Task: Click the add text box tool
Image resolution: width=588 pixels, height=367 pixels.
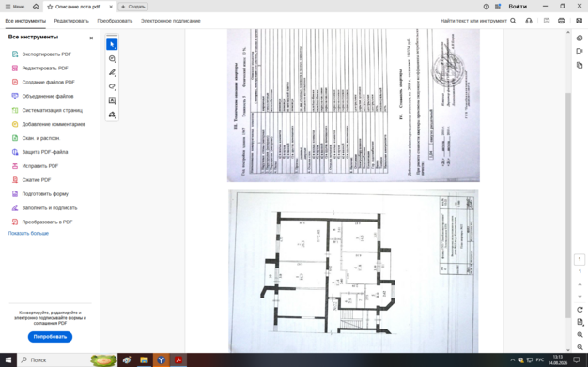Action: coord(112,100)
